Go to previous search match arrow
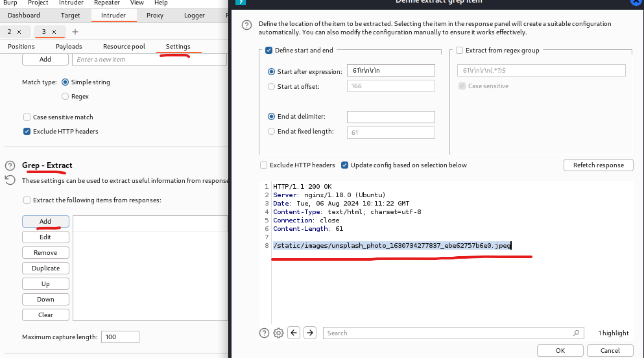644x358 pixels. click(x=294, y=333)
